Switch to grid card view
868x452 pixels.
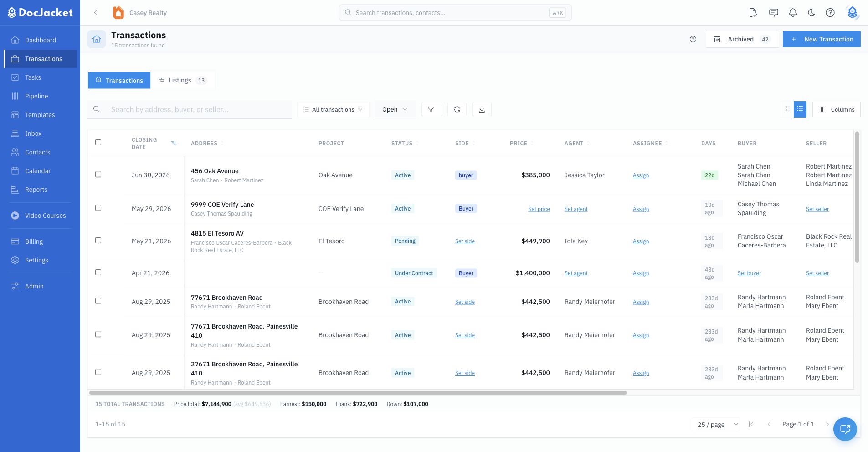coord(787,109)
